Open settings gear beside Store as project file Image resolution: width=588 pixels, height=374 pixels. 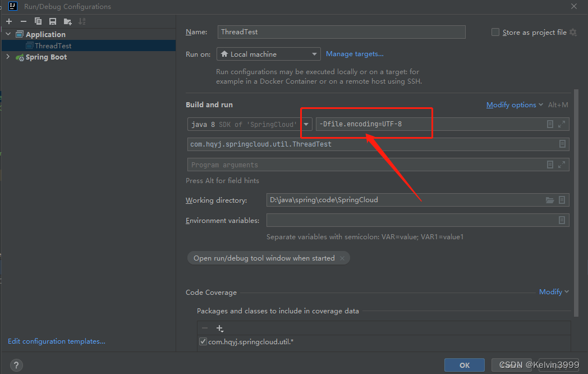coord(573,33)
